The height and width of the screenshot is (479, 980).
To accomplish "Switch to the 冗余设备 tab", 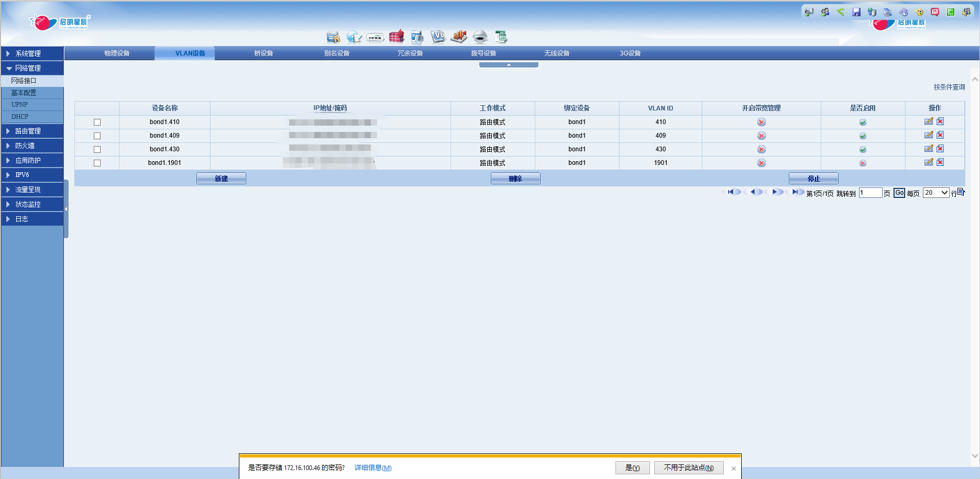I will click(410, 53).
